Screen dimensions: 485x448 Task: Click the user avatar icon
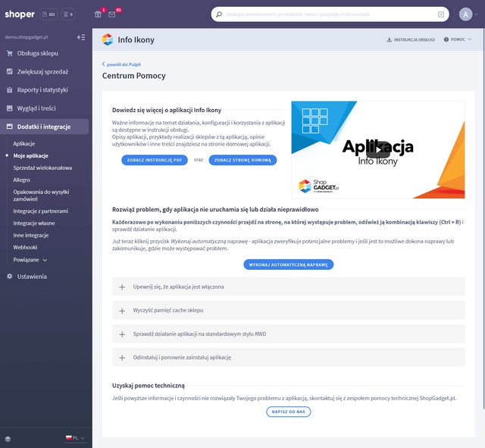[465, 14]
